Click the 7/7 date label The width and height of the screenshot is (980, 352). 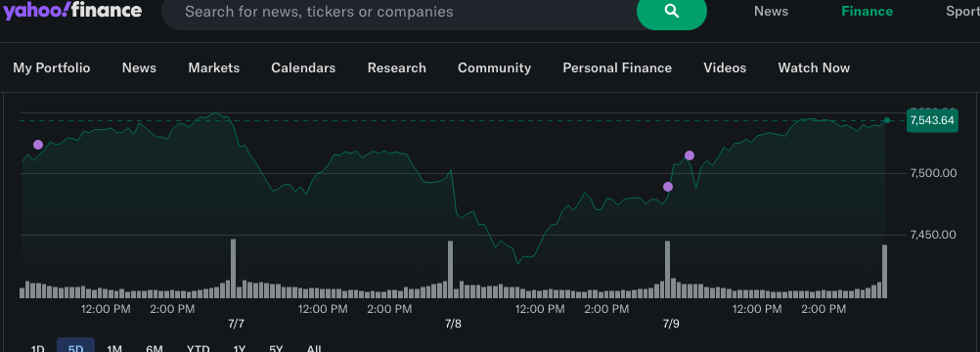[x=236, y=324]
